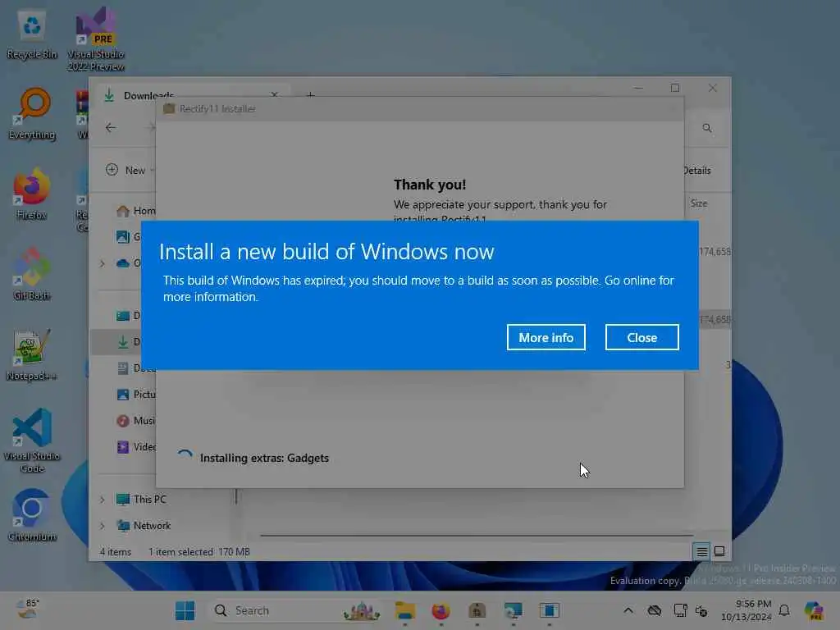
Task: Switch Explorer to large thumbnails view
Action: tap(719, 551)
